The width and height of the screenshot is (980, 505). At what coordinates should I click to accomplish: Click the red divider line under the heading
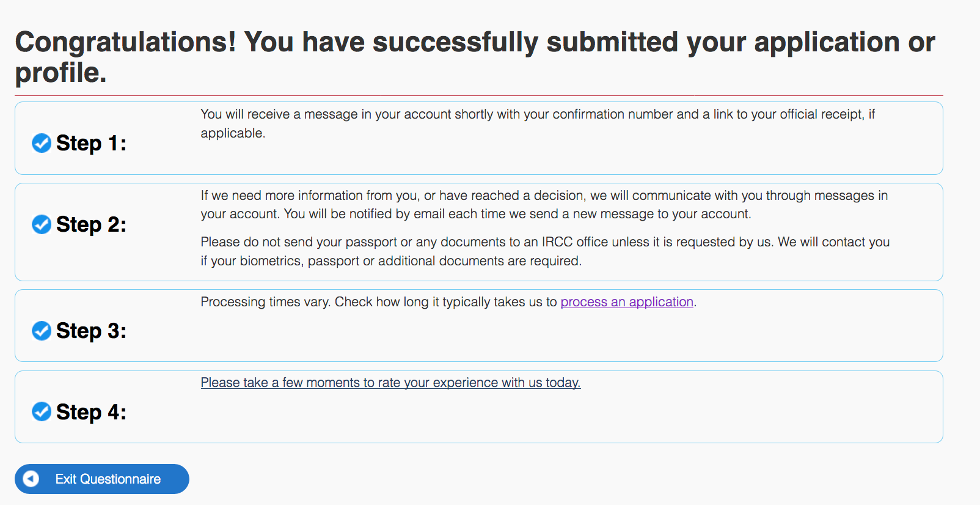[x=479, y=95]
